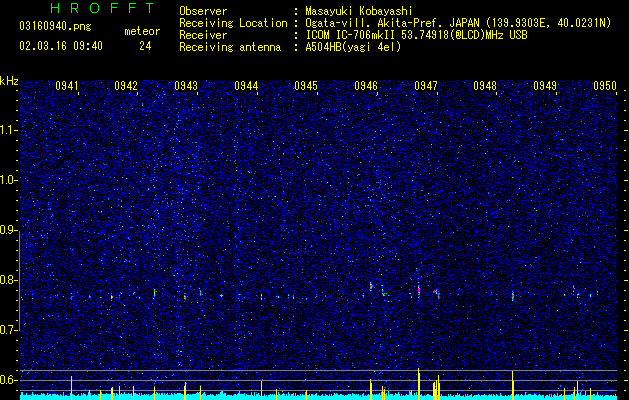Click the Receiving antenna label
This screenshot has width=629, height=400.
pyautogui.click(x=230, y=47)
